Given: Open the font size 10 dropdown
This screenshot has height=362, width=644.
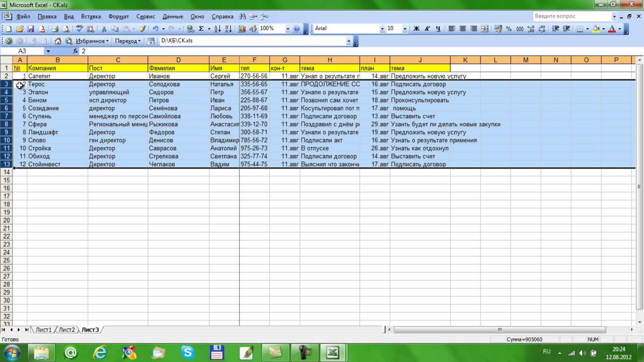Looking at the screenshot, I should (x=405, y=29).
